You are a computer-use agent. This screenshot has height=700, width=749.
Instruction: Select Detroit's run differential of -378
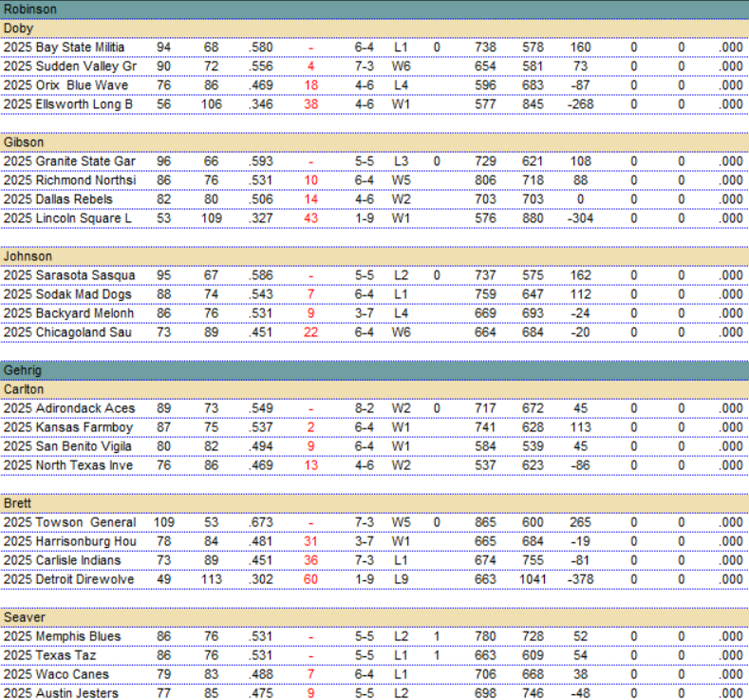(580, 579)
